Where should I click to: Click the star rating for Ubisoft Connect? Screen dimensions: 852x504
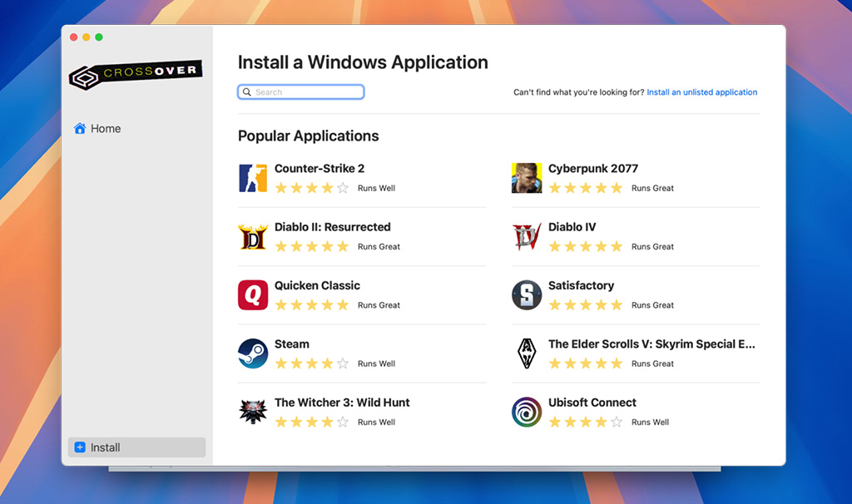point(586,422)
